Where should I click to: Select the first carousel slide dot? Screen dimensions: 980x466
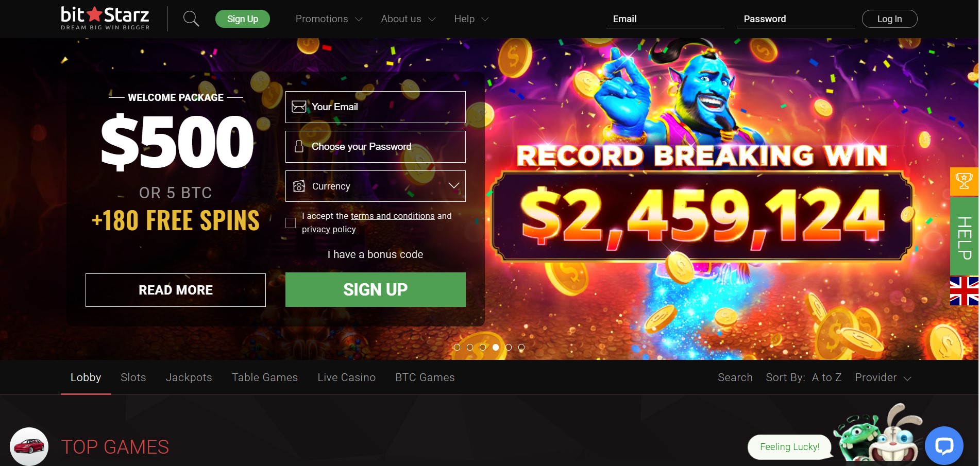pos(457,348)
